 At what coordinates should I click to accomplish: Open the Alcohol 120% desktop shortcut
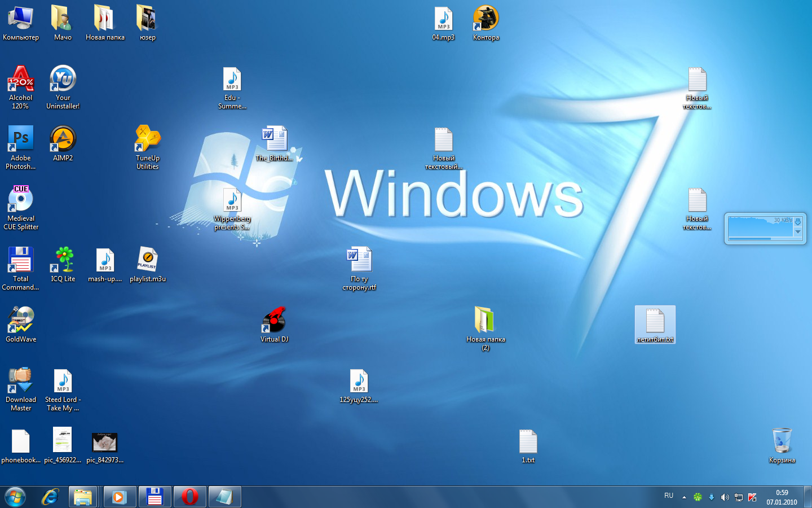21,87
